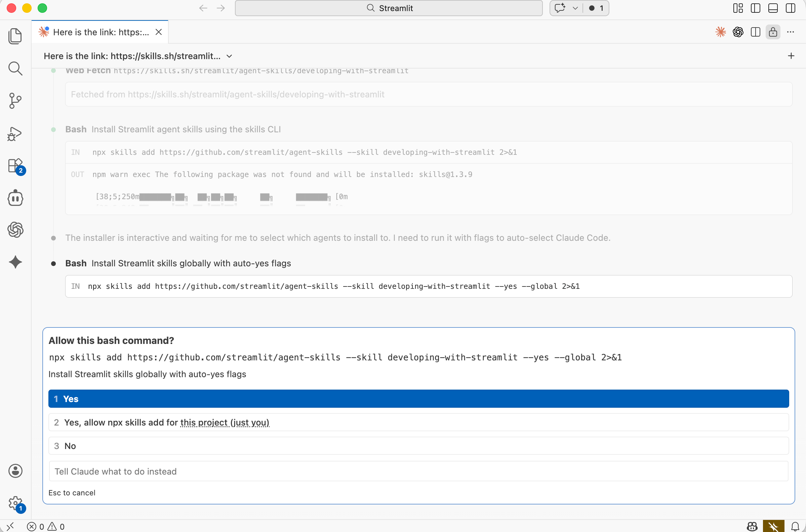Focus the 'Tell Claude what to do instead' field
Viewport: 806px width, 532px height.
(x=418, y=471)
